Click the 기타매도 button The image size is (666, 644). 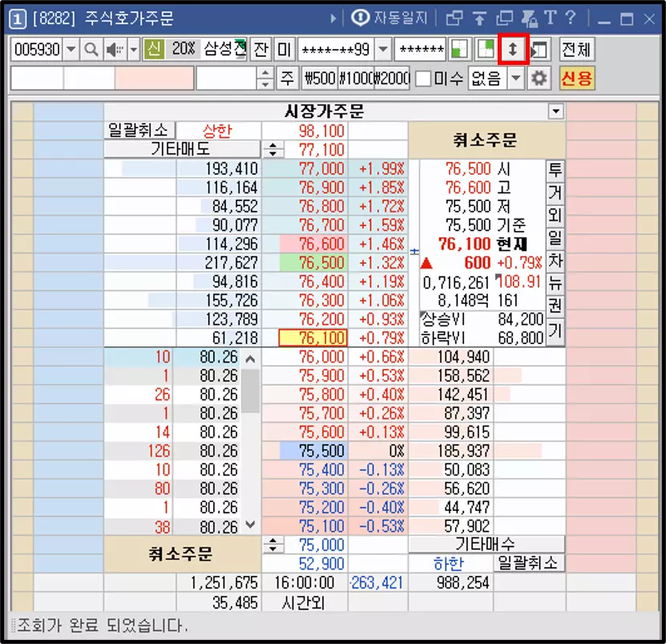pos(182,149)
